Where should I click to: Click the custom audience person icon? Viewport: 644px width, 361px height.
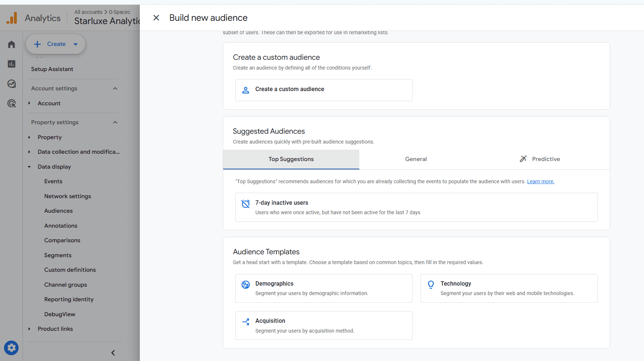tap(245, 90)
